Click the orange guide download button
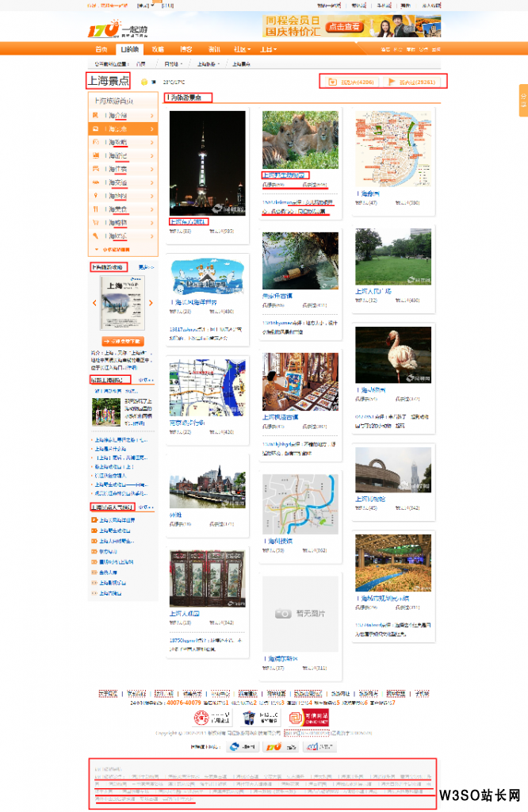 tap(123, 341)
